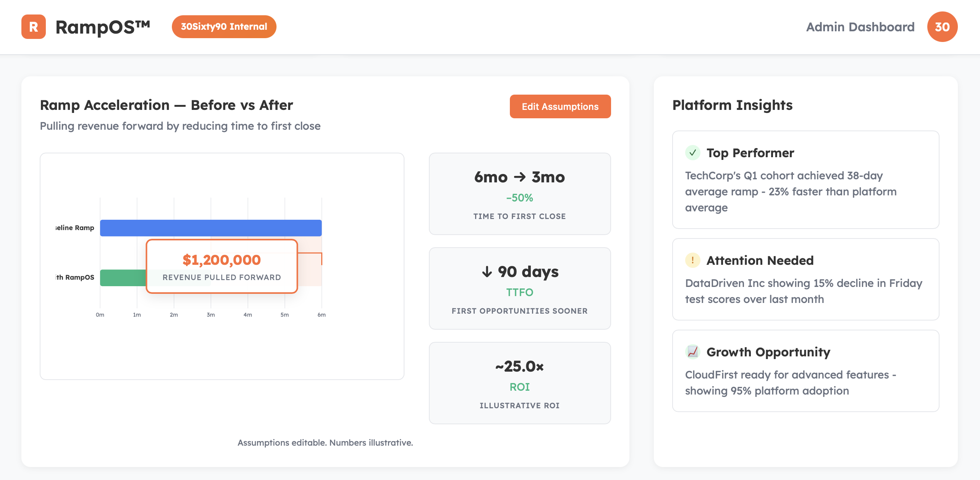Click the yellow exclamation Attention Needed icon

click(x=692, y=260)
